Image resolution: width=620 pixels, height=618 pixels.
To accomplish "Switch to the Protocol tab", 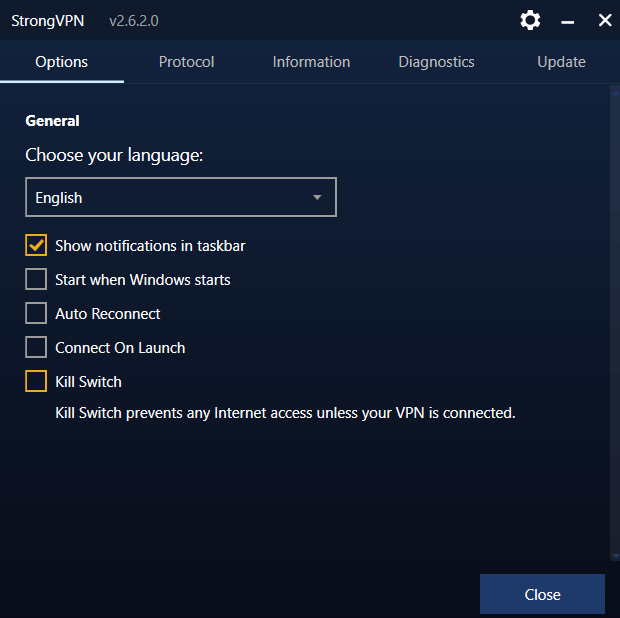I will point(186,62).
